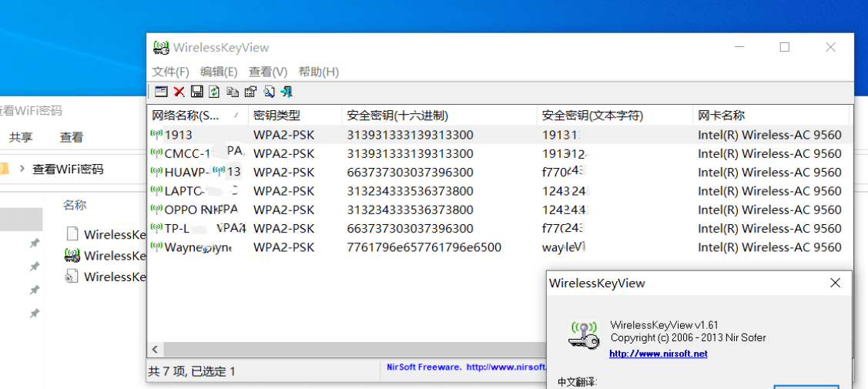Copy selected items using the copy icon
The height and width of the screenshot is (389, 868).
point(233,92)
